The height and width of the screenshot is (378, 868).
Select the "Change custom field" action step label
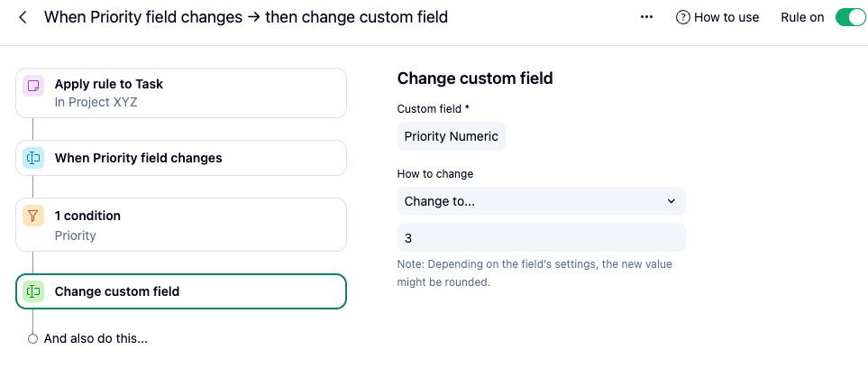pos(117,291)
